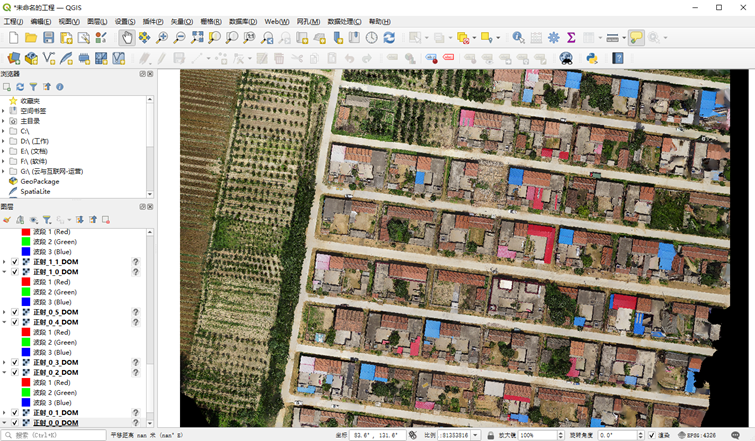755x441 pixels.
Task: Toggle visibility of layer 正射_0_3_DOM
Action: (x=15, y=363)
